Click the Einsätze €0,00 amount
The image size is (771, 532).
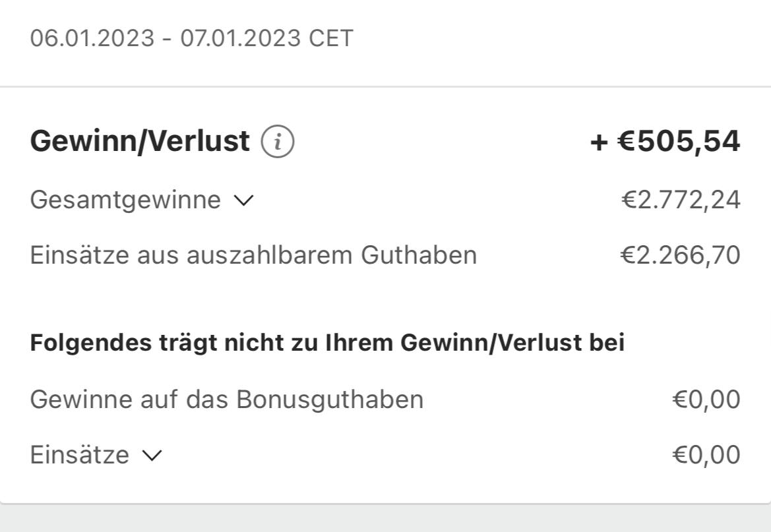pos(706,454)
